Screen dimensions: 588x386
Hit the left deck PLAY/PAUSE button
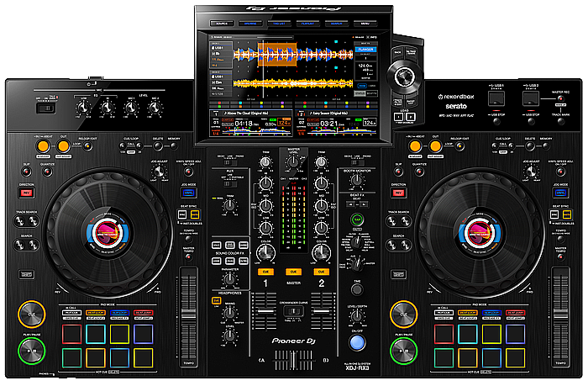point(32,351)
